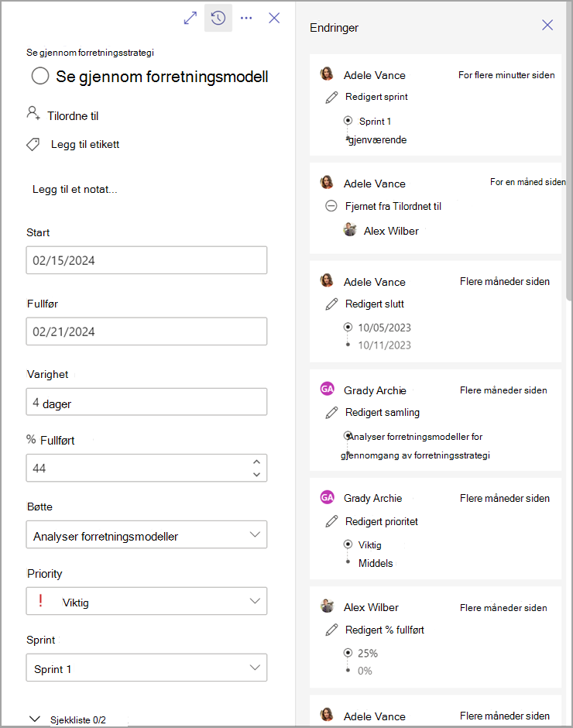Image resolution: width=573 pixels, height=728 pixels.
Task: Decrease % Fullført with down arrow
Action: click(257, 475)
